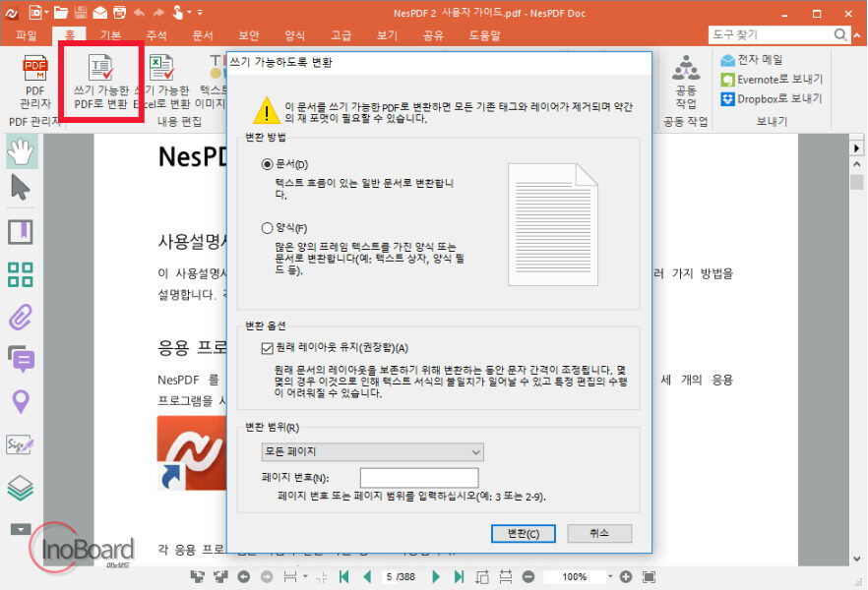This screenshot has height=590, width=868.
Task: Switch to the 기본 tab
Action: (x=110, y=35)
